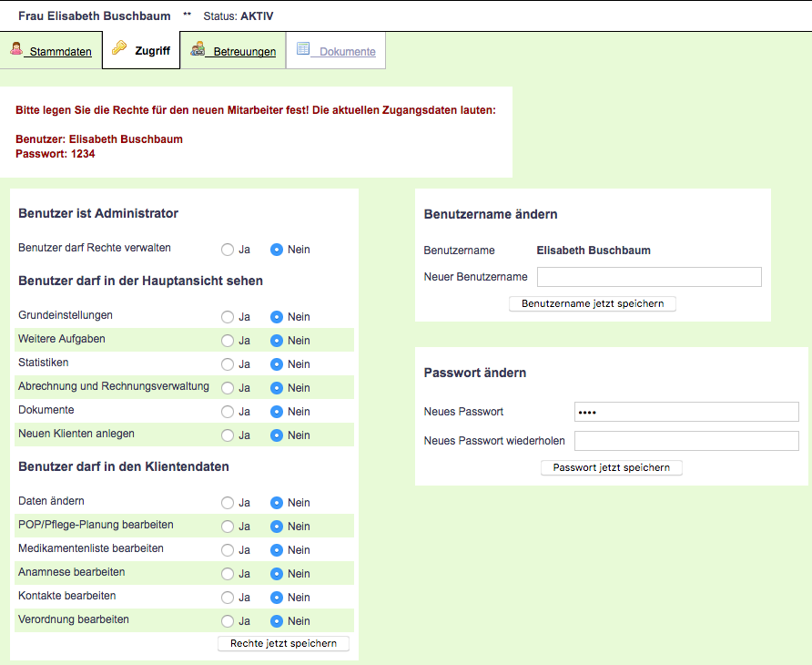Click Benutzername jetzt speichern button
Image resolution: width=812 pixels, height=665 pixels.
coord(592,303)
